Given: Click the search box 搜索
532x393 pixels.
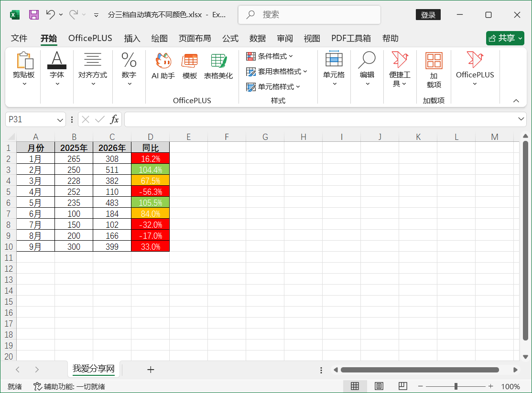Looking at the screenshot, I should point(309,15).
